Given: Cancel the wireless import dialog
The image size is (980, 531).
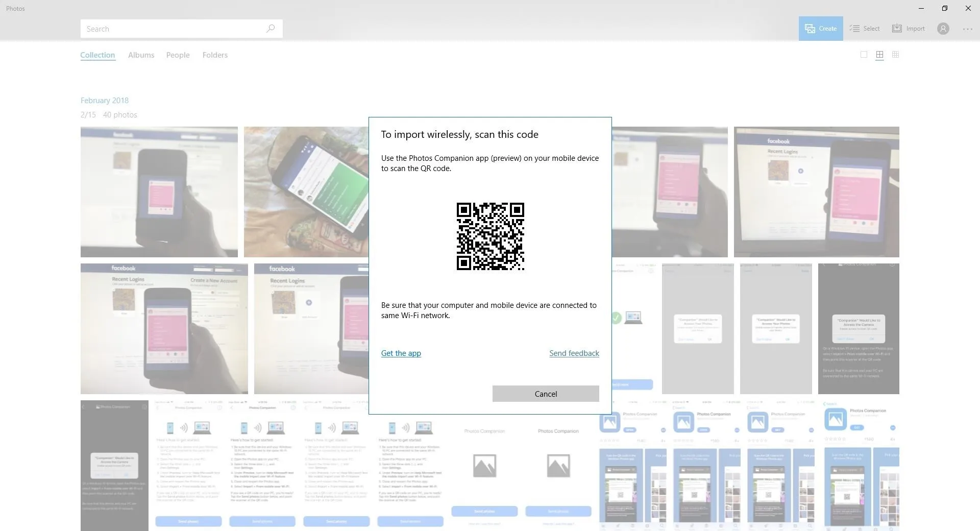Looking at the screenshot, I should [x=546, y=394].
